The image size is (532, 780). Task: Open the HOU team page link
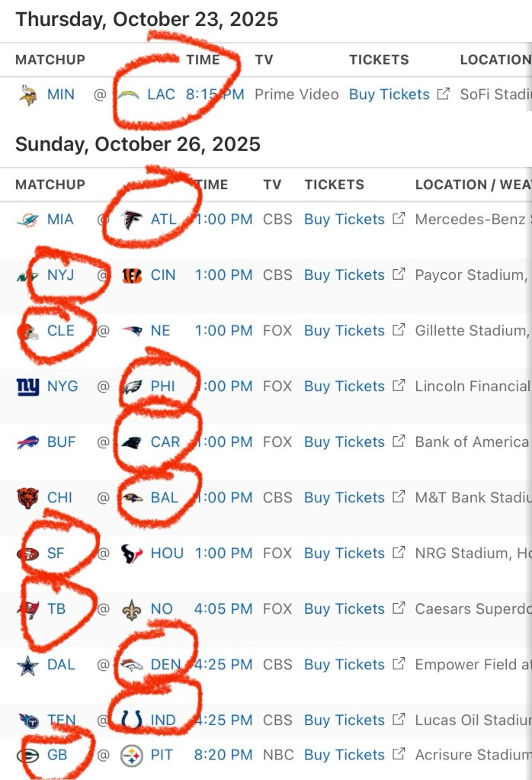pyautogui.click(x=167, y=554)
